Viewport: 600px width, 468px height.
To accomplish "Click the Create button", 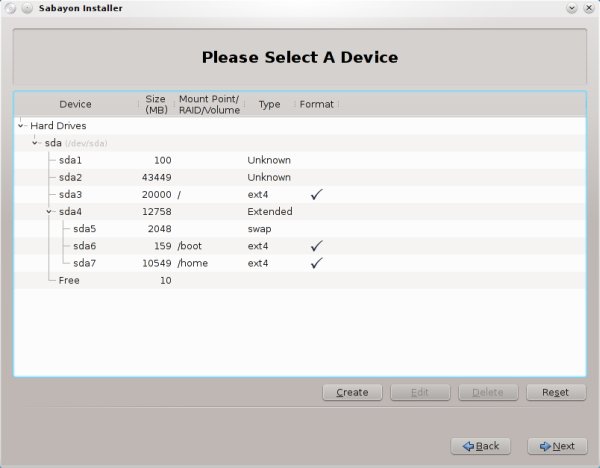I will coord(352,392).
